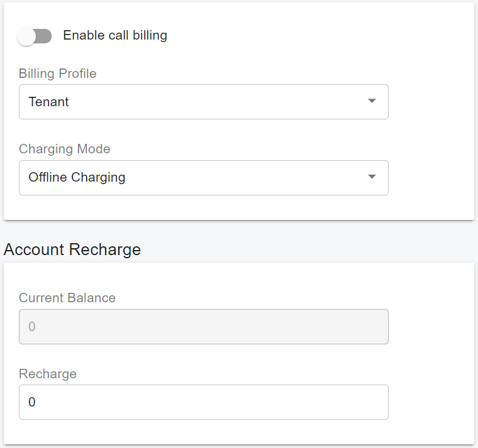Viewport: 478px width, 448px height.
Task: Click the "Account Recharge" section heading
Action: (72, 249)
